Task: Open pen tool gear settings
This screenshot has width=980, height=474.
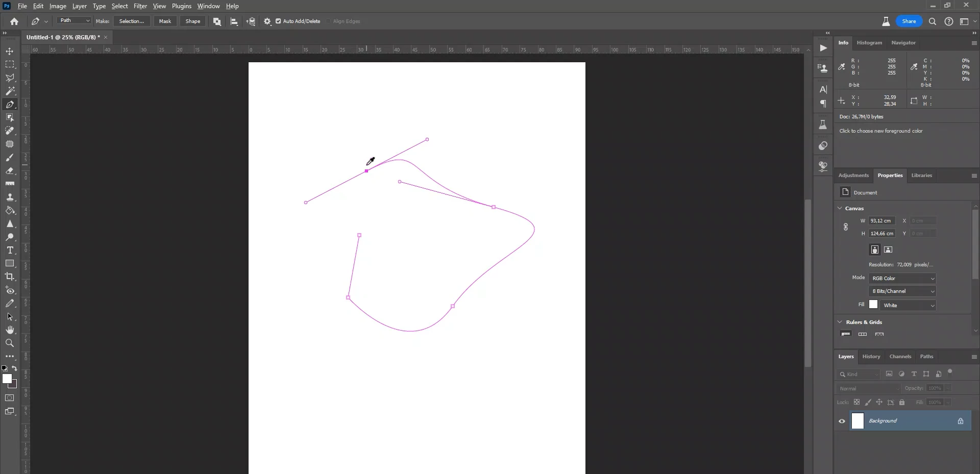Action: coord(267,21)
